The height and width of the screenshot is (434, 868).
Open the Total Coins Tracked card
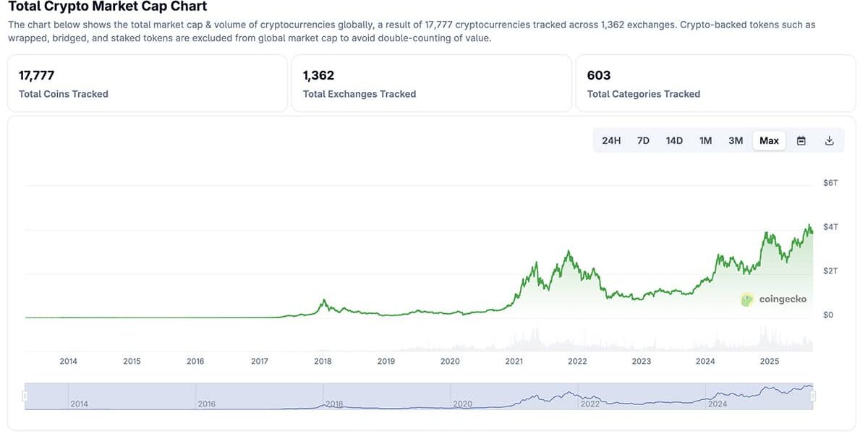pos(148,83)
